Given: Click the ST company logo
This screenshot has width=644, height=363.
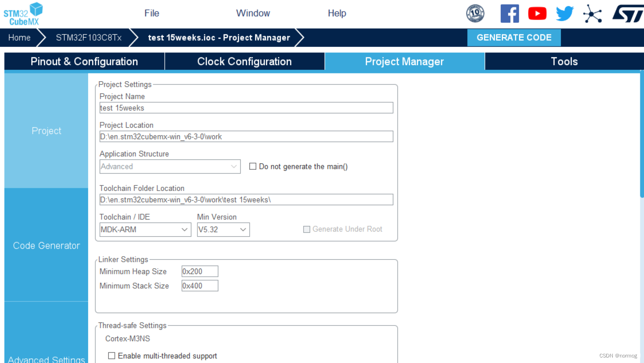Looking at the screenshot, I should click(x=627, y=13).
